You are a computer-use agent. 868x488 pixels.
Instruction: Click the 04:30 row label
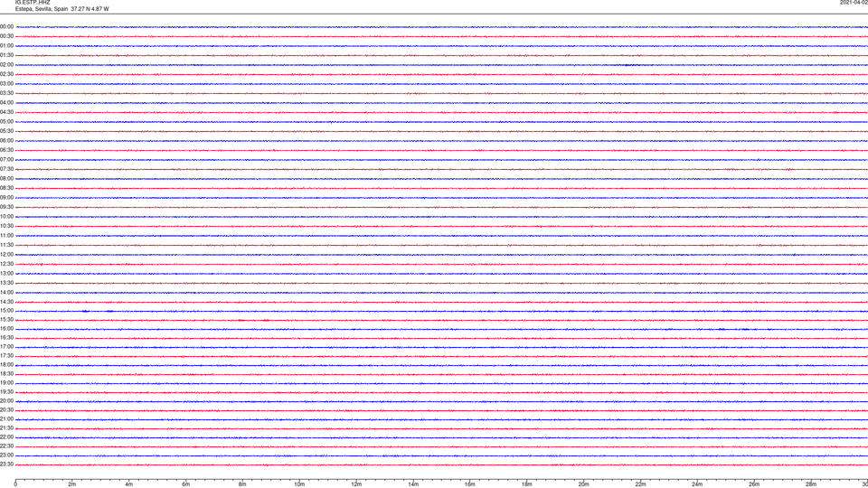pos(6,112)
